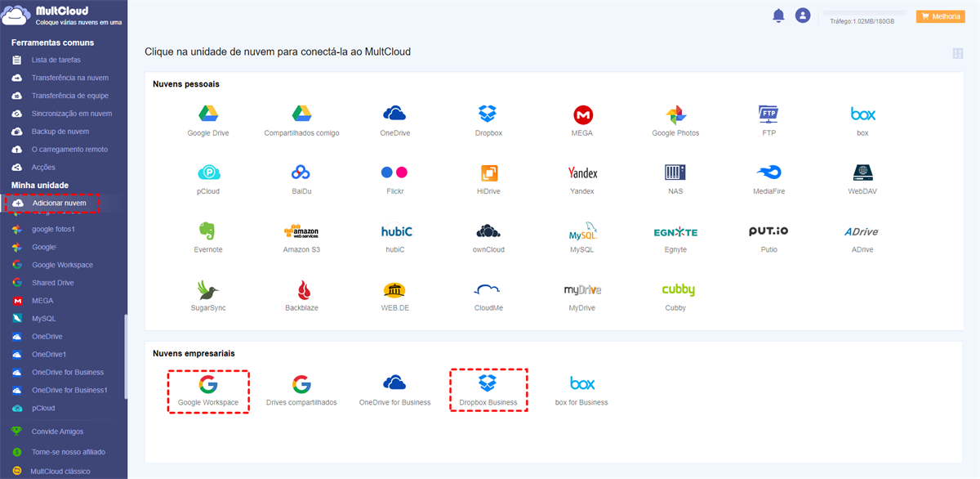The height and width of the screenshot is (479, 980).
Task: Add Egnyte cloud
Action: click(675, 238)
